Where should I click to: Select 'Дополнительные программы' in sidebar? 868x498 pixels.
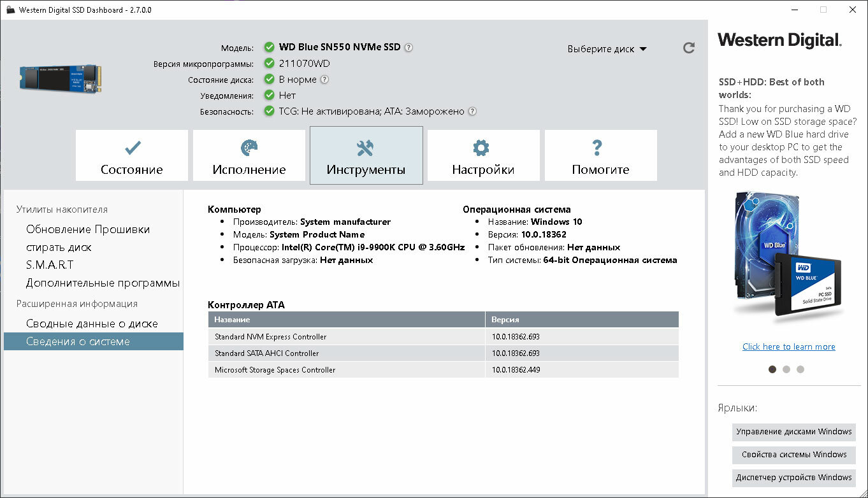(103, 283)
